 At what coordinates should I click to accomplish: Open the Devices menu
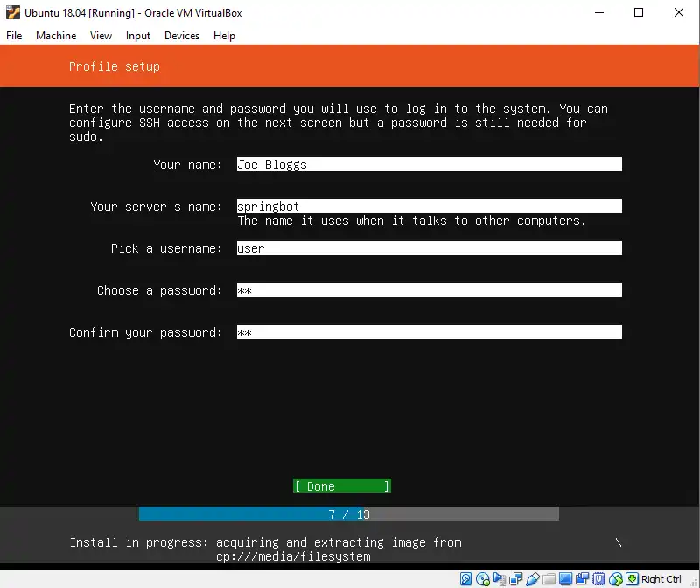click(182, 36)
